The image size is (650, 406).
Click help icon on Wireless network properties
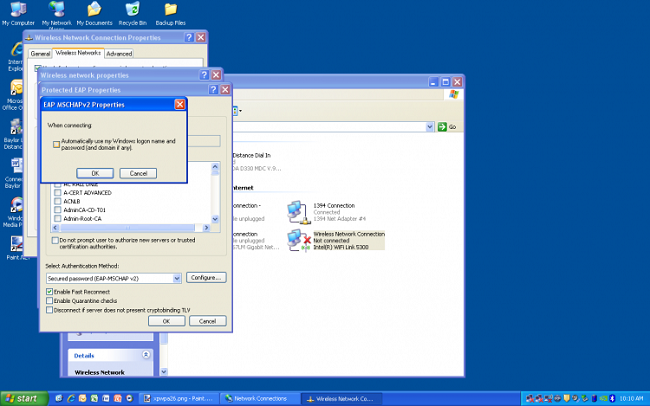pos(204,75)
